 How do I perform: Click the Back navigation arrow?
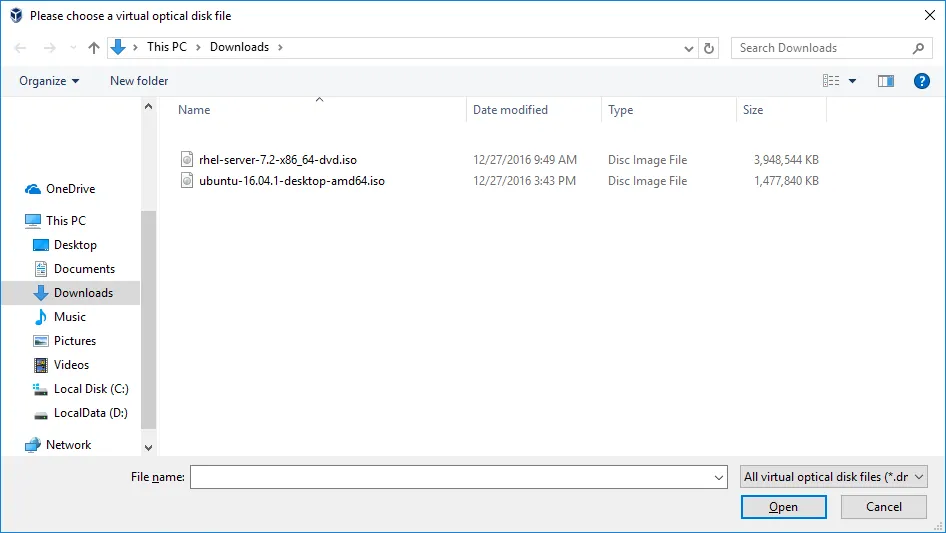coord(20,48)
